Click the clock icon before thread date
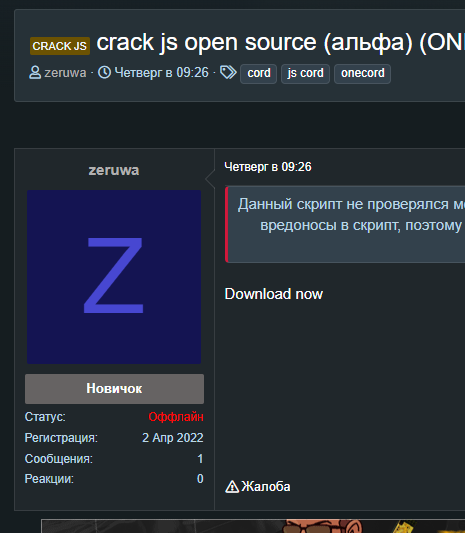This screenshot has width=465, height=533. click(104, 72)
